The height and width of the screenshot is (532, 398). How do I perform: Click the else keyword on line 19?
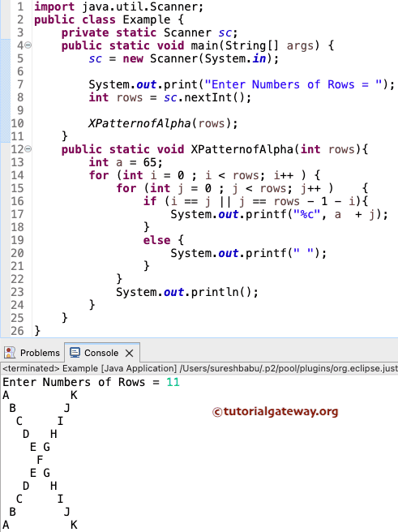pyautogui.click(x=156, y=240)
